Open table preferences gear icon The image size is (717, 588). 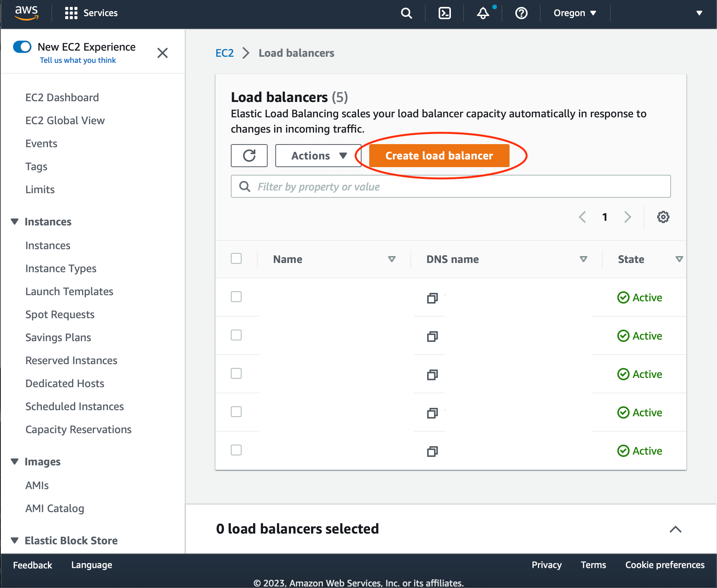[x=663, y=217]
